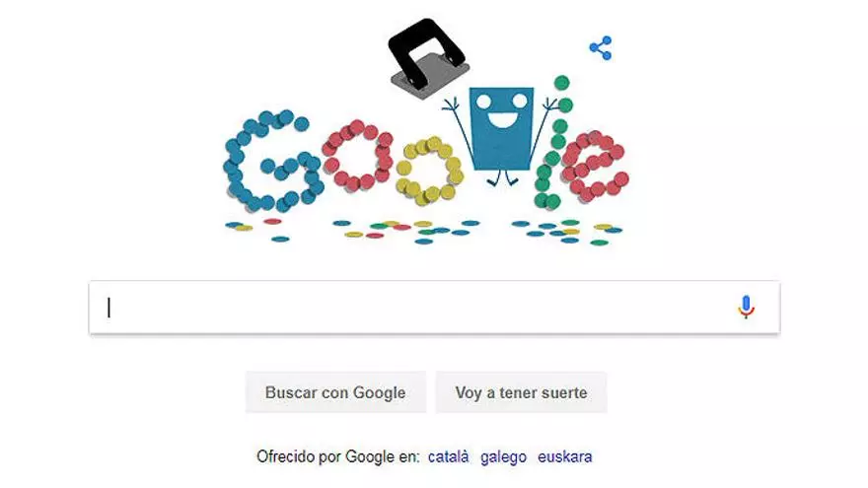
Task: Click the paper character's left eye hole
Action: click(x=484, y=102)
